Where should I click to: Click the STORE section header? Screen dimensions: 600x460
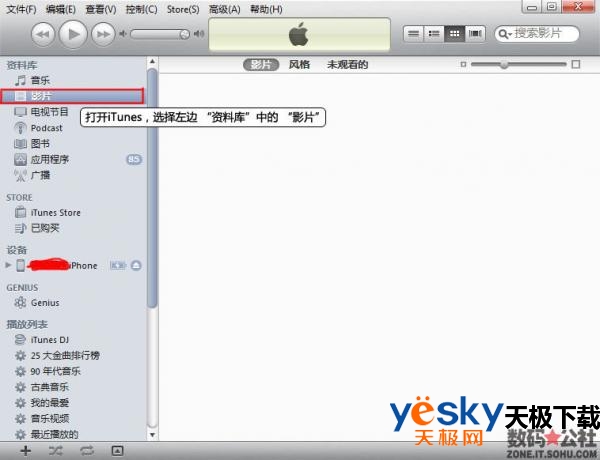pos(19,197)
